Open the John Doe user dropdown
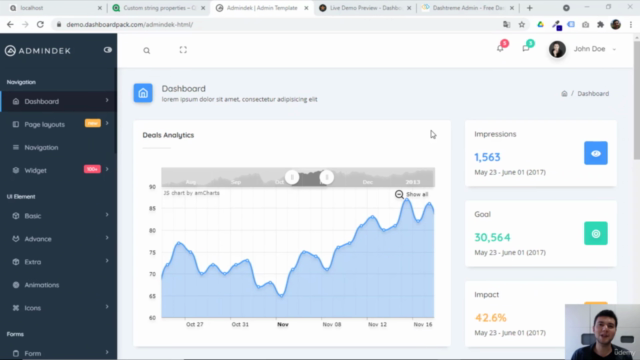 595,49
